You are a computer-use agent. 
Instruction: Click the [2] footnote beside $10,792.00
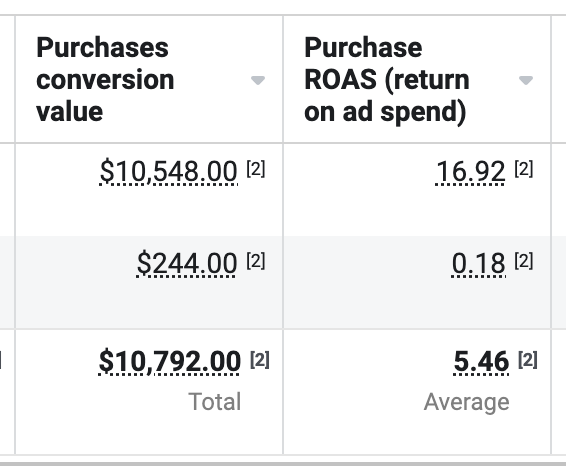click(x=260, y=360)
